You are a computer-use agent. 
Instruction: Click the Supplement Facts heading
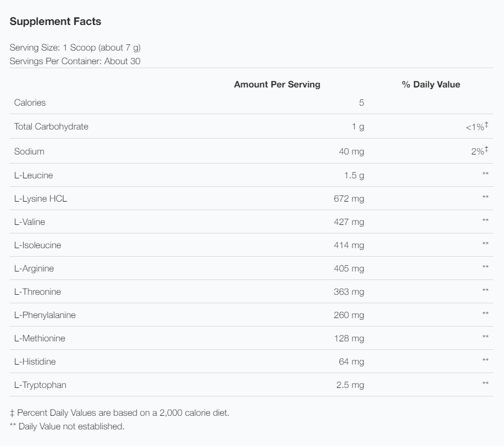click(x=55, y=22)
